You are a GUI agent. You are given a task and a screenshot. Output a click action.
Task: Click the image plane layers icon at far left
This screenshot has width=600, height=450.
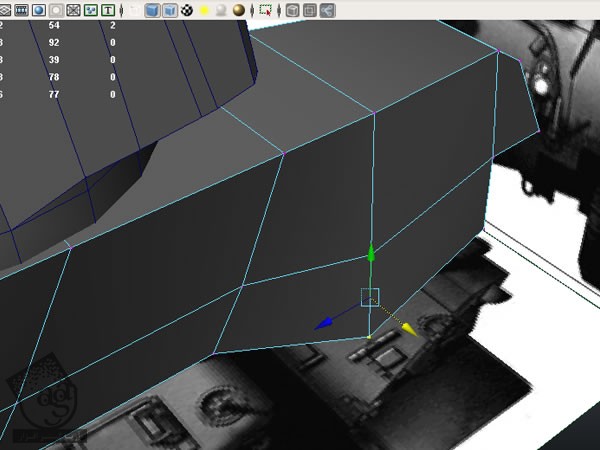coord(4,10)
